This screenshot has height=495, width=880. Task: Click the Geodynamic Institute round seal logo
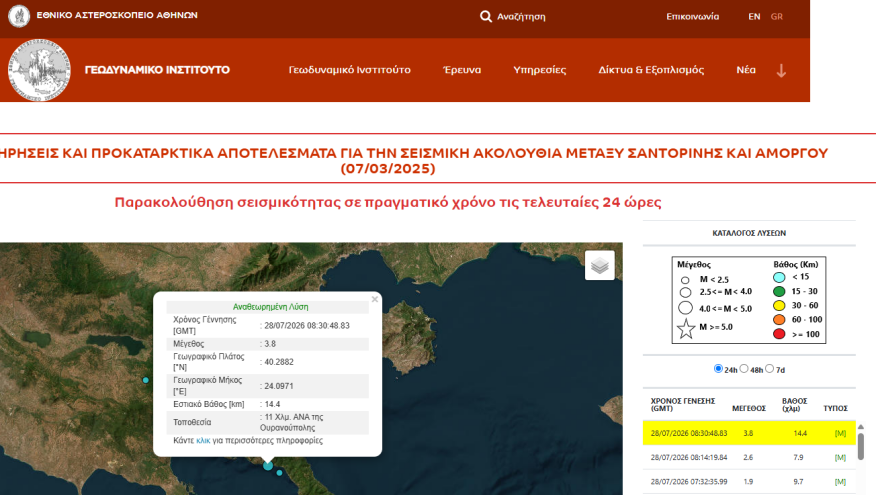click(x=39, y=70)
